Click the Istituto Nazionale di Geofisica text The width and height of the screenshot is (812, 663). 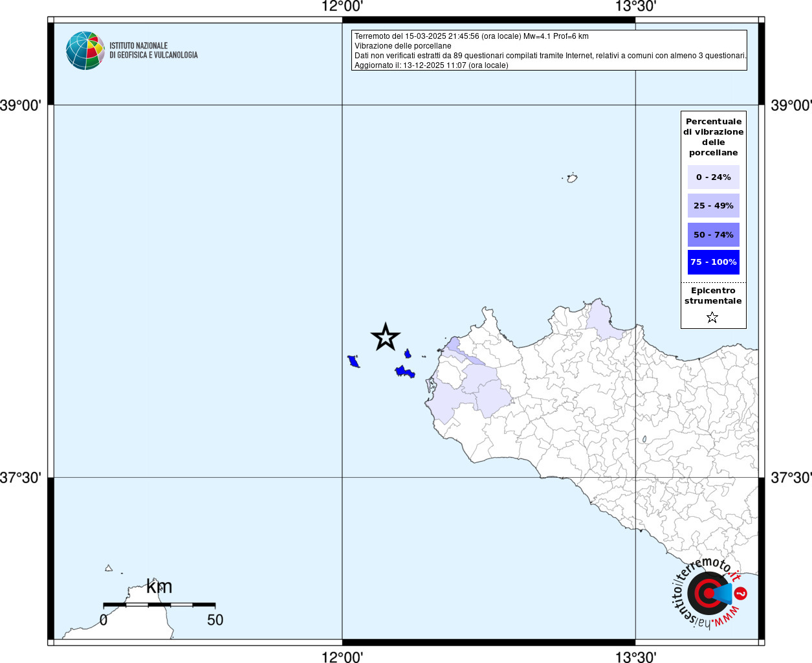pyautogui.click(x=153, y=51)
